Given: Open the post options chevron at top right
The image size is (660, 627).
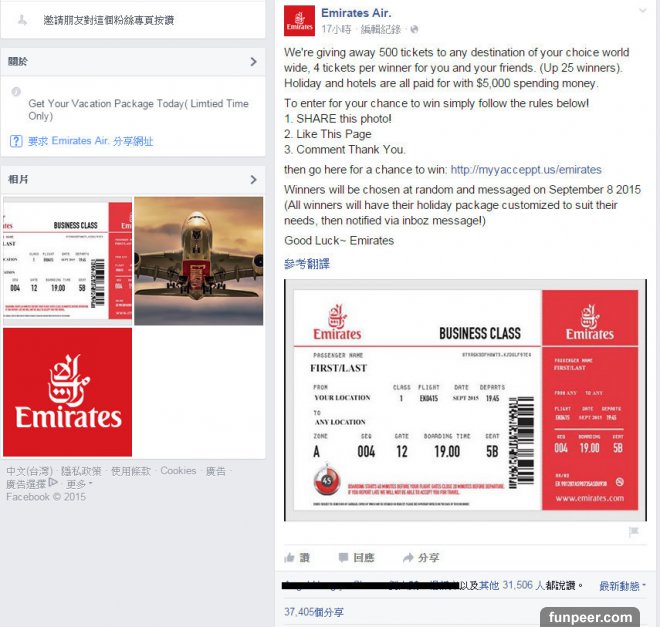Looking at the screenshot, I should 642,11.
